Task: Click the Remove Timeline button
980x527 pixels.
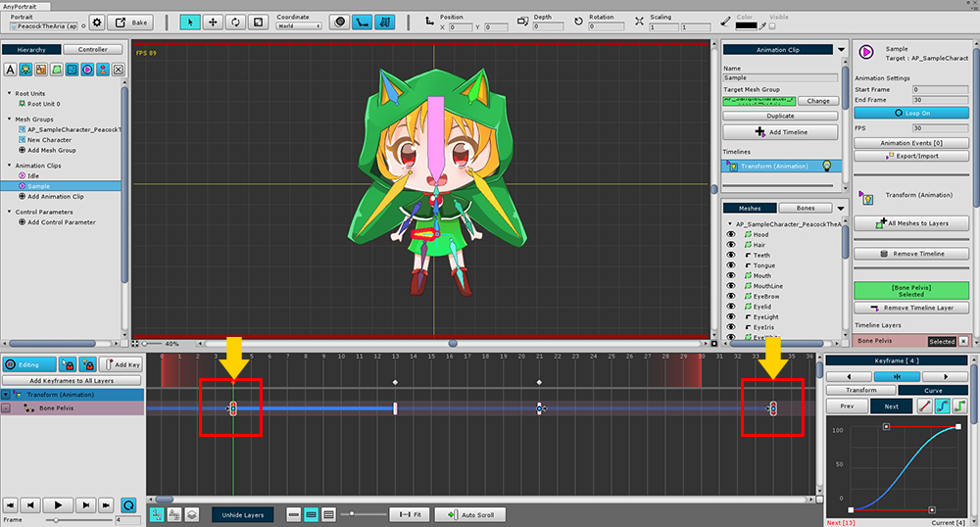Action: tap(911, 254)
